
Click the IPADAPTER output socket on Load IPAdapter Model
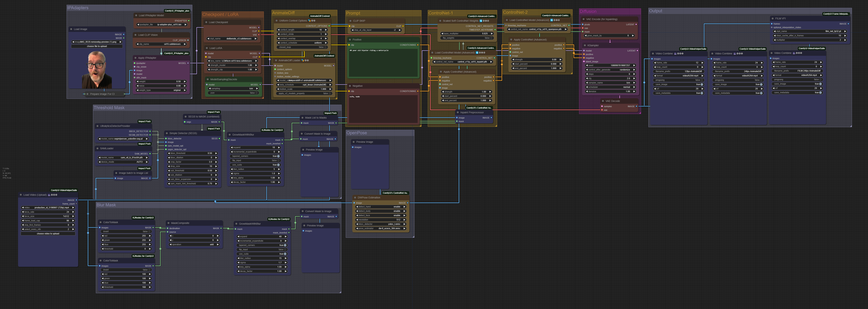189,21
